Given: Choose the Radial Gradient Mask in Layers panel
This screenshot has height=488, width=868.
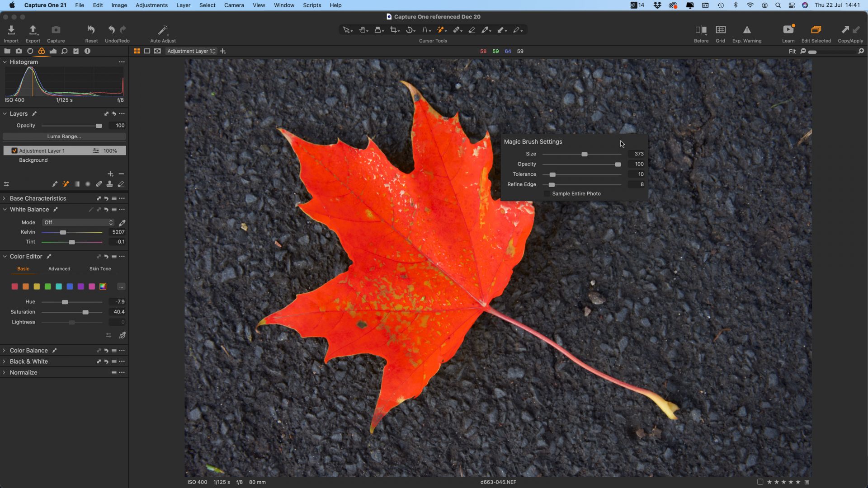Looking at the screenshot, I should [88, 184].
